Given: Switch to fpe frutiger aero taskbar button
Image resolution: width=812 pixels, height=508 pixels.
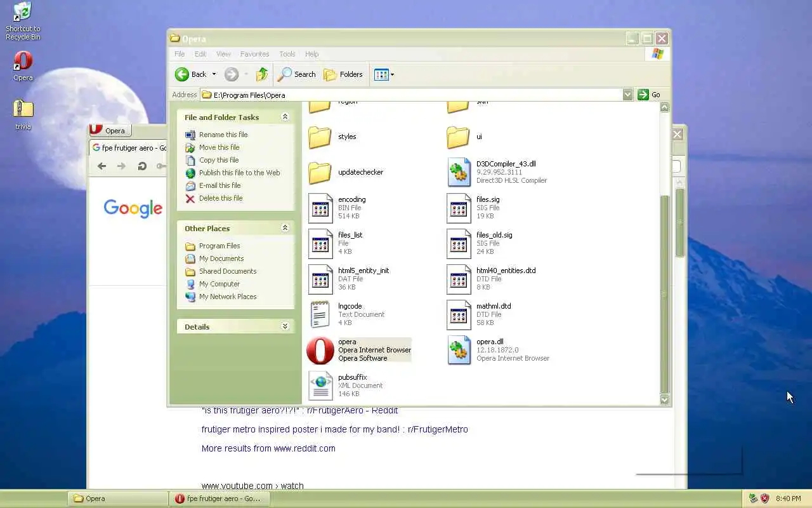Looking at the screenshot, I should pyautogui.click(x=219, y=498).
